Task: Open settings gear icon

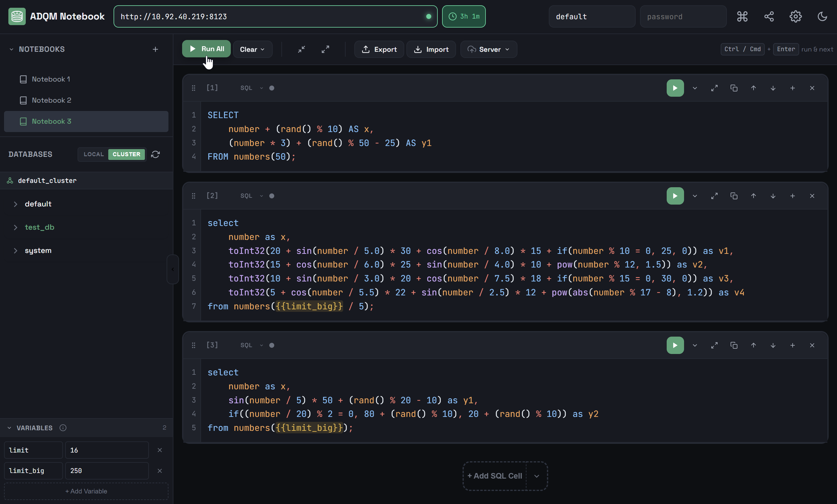Action: (795, 16)
